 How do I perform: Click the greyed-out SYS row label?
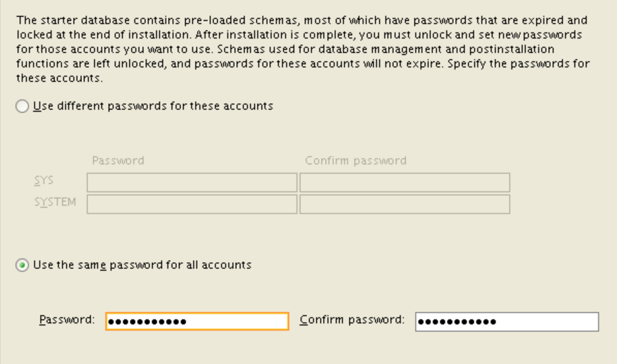(45, 181)
